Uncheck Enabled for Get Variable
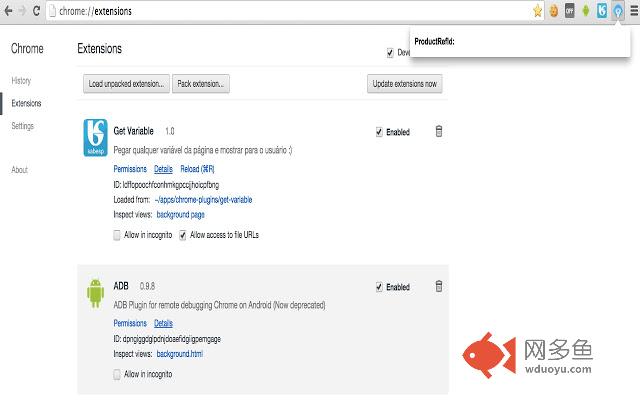The width and height of the screenshot is (640, 400). (x=379, y=132)
